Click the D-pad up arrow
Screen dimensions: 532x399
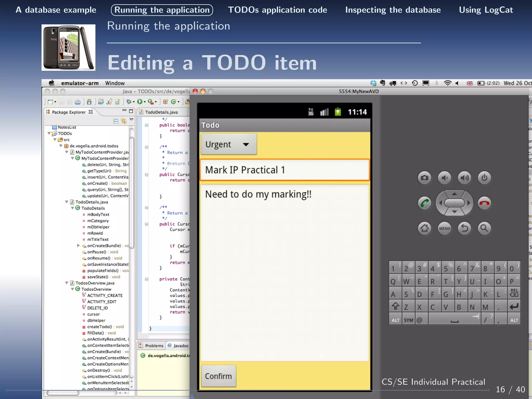pos(454,194)
